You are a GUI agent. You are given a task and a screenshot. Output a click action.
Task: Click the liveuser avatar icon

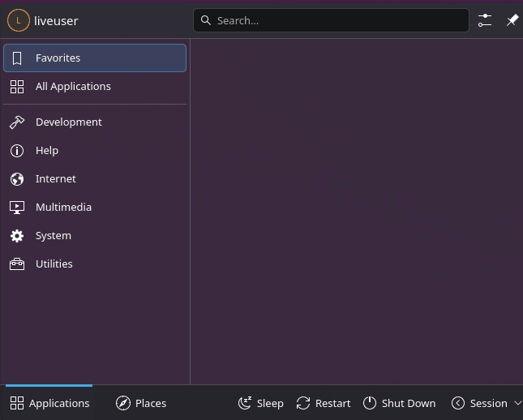(x=19, y=20)
